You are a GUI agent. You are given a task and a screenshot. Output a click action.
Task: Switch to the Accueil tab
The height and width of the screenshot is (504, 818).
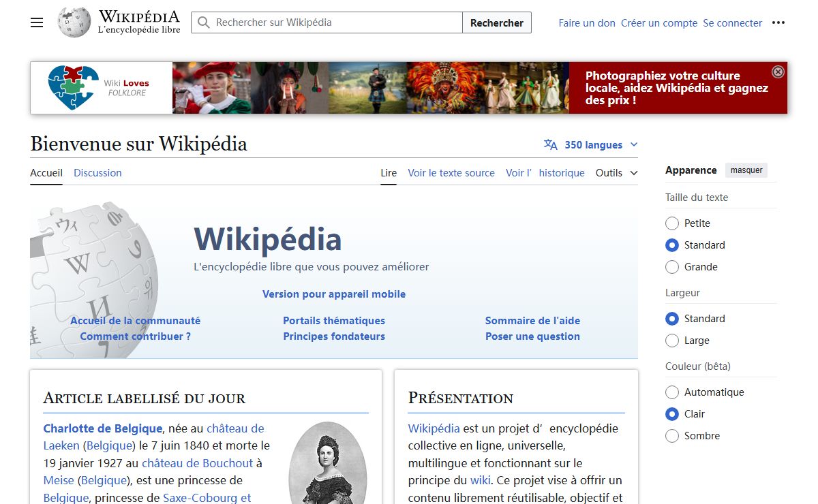point(46,173)
